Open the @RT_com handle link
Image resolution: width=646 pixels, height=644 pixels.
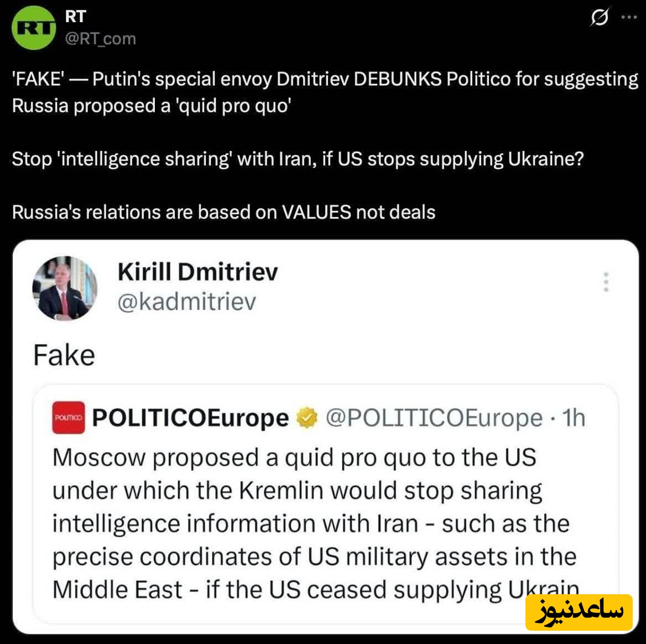[101, 39]
